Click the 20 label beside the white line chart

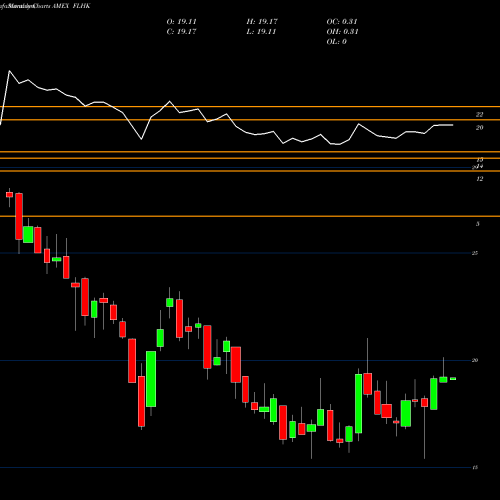[479, 128]
